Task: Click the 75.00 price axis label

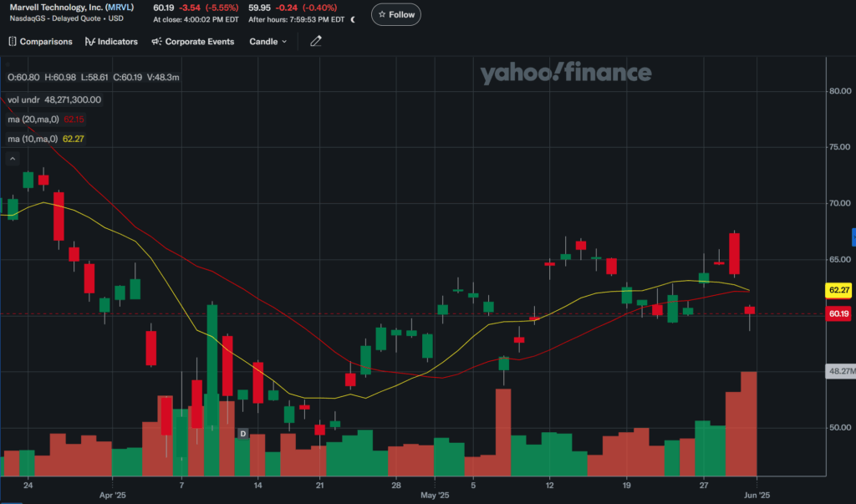Action: [x=839, y=147]
